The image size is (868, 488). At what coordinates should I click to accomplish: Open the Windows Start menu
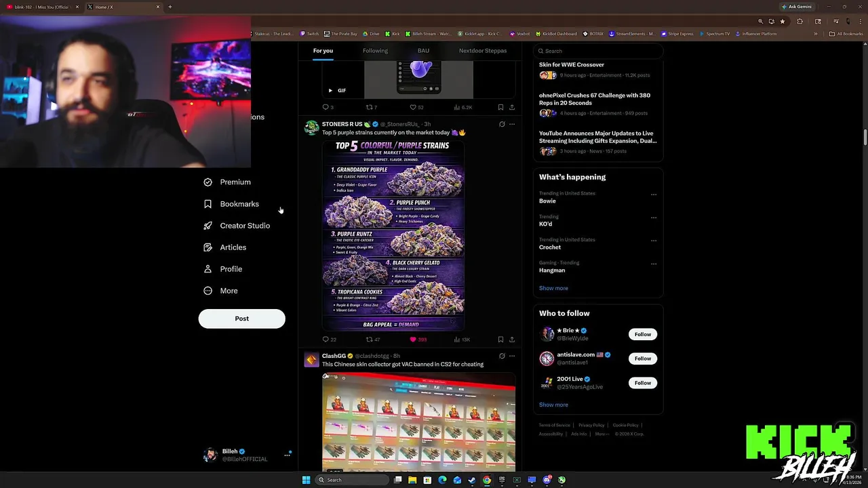click(306, 480)
